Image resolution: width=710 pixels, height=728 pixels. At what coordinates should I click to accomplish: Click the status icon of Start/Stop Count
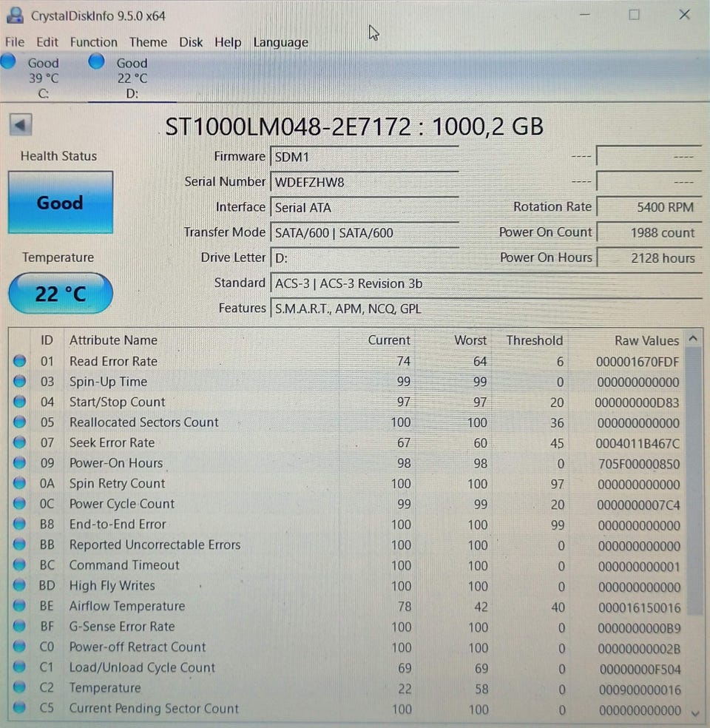tap(19, 402)
